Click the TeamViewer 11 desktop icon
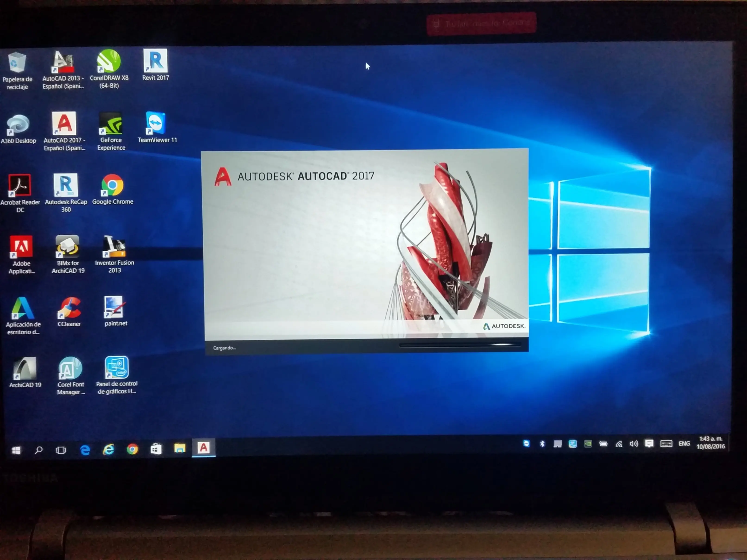The image size is (747, 560). point(157,127)
